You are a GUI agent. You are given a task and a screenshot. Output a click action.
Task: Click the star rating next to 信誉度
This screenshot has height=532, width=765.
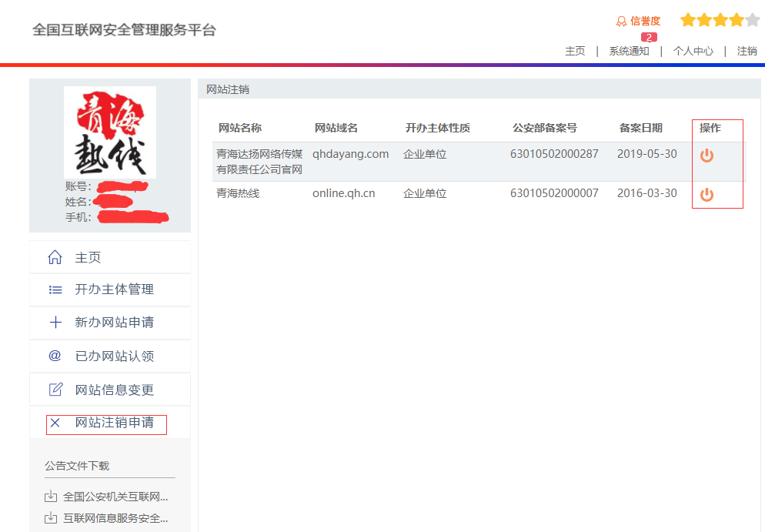pos(720,21)
